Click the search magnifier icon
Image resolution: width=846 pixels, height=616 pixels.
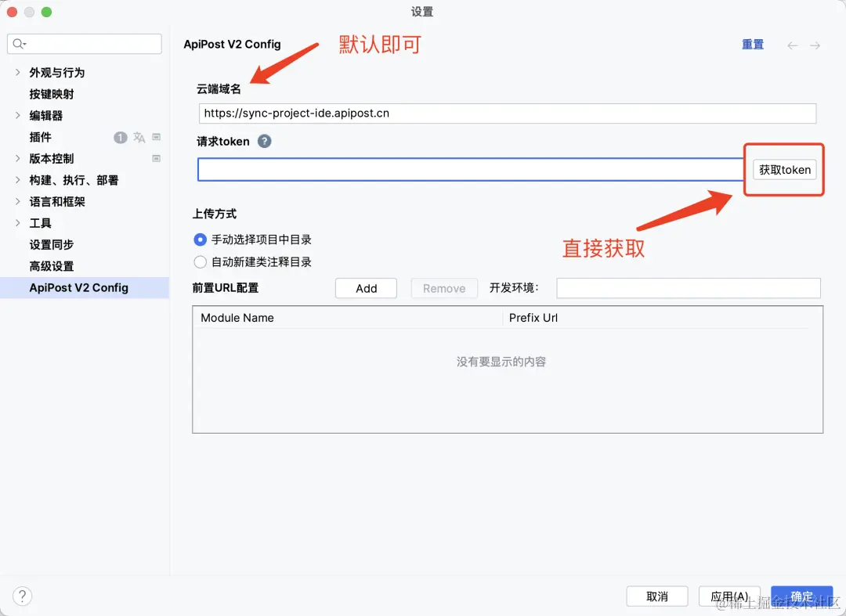coord(19,44)
